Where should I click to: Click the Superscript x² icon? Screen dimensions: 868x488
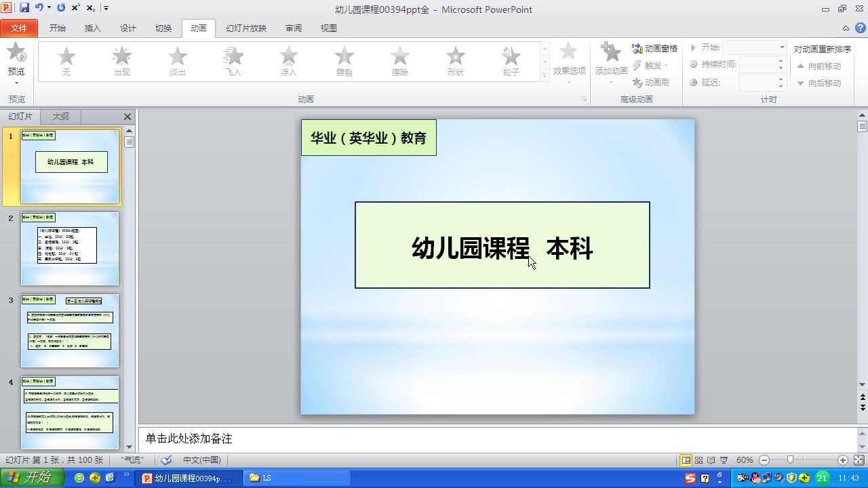pyautogui.click(x=76, y=8)
